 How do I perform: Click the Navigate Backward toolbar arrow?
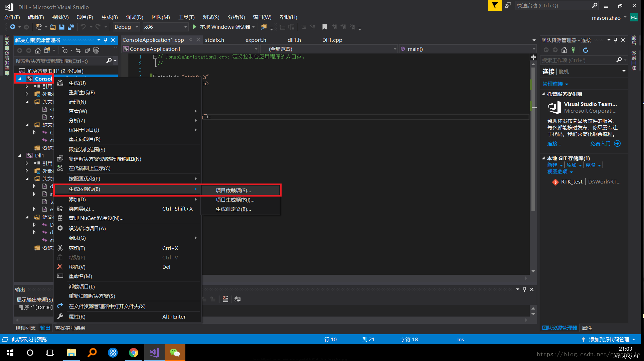13,27
